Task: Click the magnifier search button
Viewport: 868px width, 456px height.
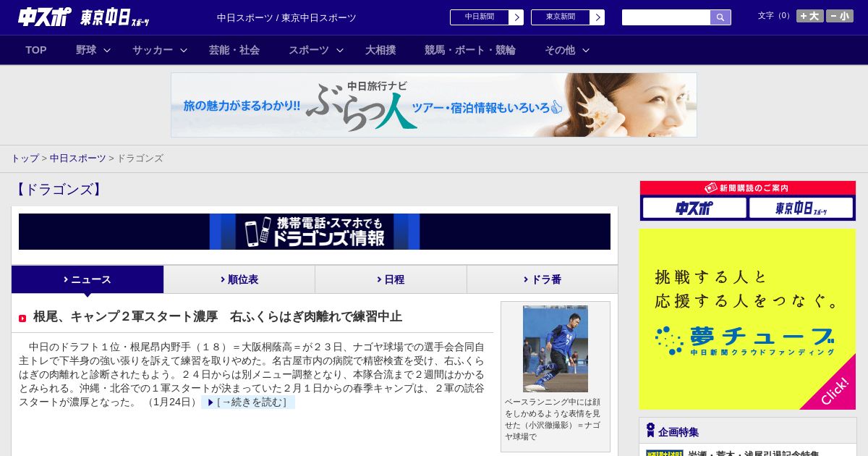Action: (720, 17)
